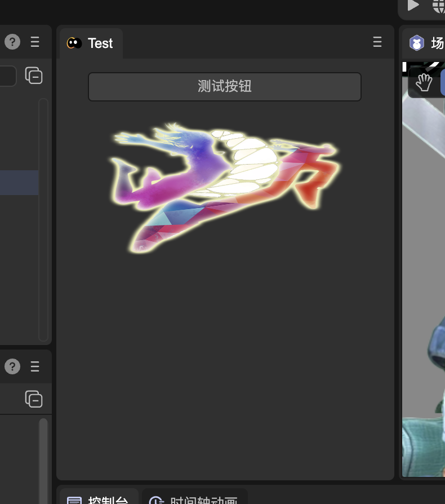The height and width of the screenshot is (504, 445).
Task: Open the 时间轴动画 animation timeline tab
Action: pos(195,499)
